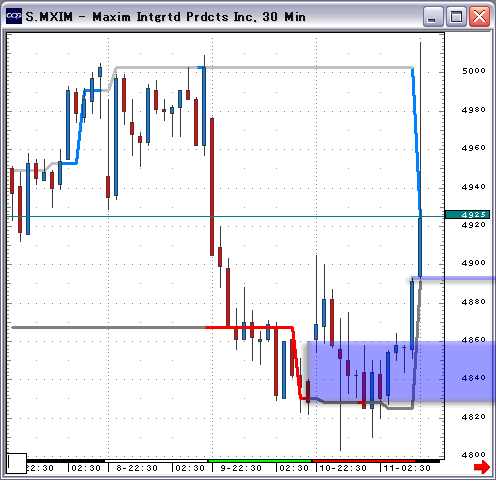
Task: Click the green session bar on time axis
Action: point(260,461)
